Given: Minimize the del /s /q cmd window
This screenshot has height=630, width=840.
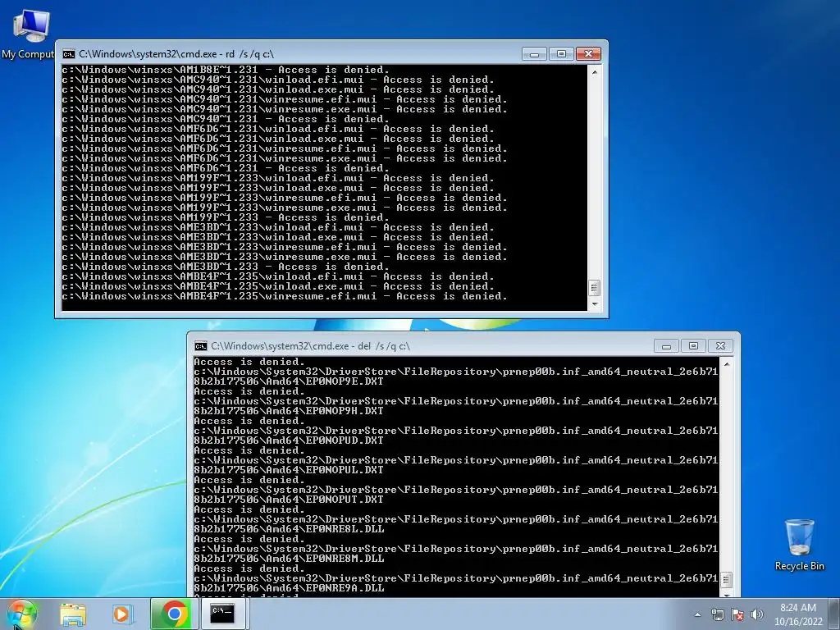Looking at the screenshot, I should point(666,346).
